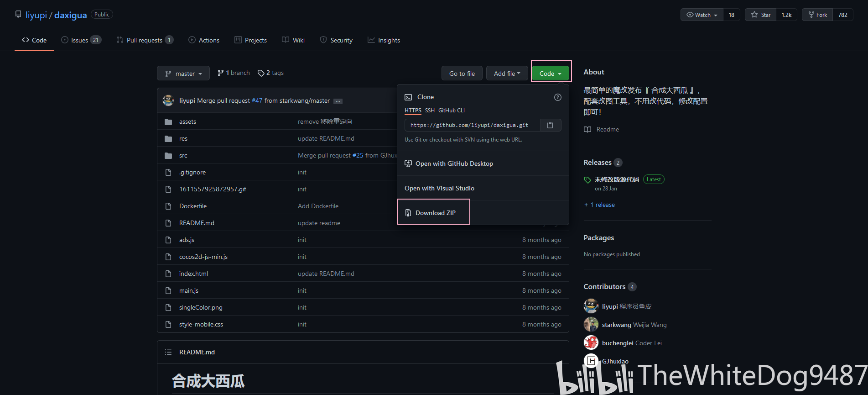The image size is (868, 395).
Task: Open the liyupi owner link in header
Action: [x=36, y=15]
